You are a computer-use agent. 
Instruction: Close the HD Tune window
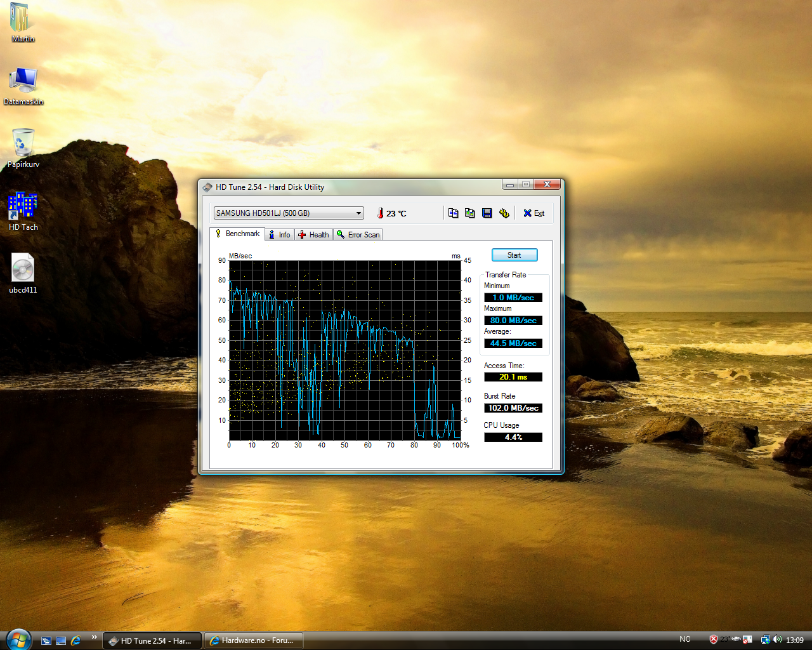point(547,185)
